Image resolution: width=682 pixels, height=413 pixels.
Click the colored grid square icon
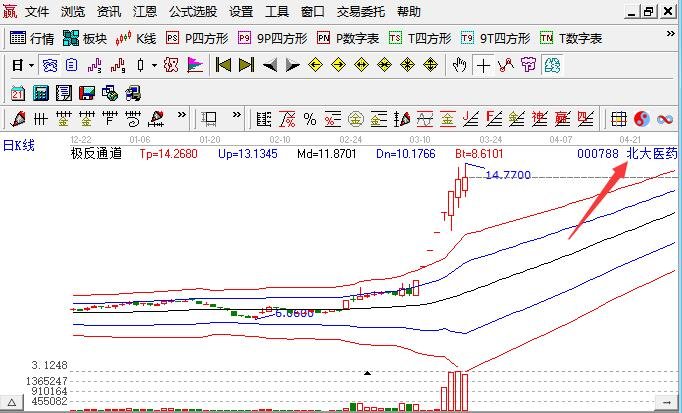(x=618, y=119)
